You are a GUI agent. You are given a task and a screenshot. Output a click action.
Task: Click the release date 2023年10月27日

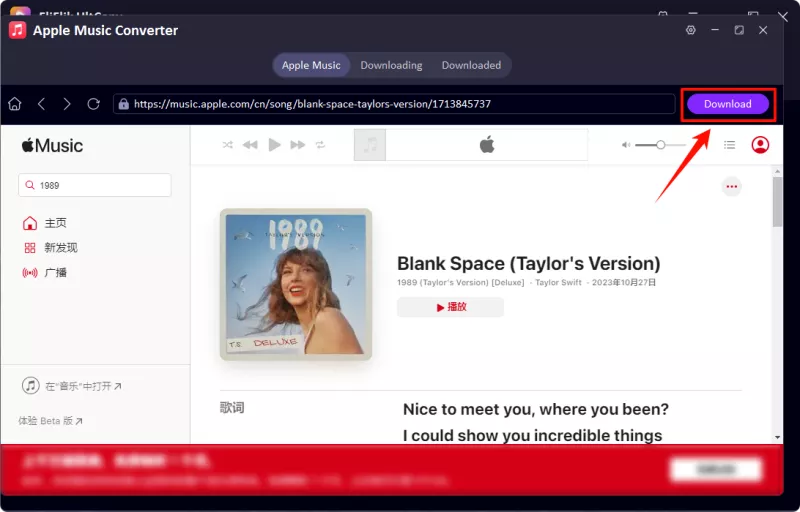point(623,283)
